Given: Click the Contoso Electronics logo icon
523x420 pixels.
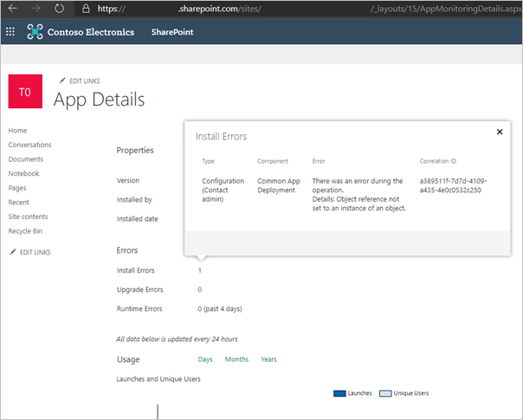Looking at the screenshot, I should [x=35, y=32].
